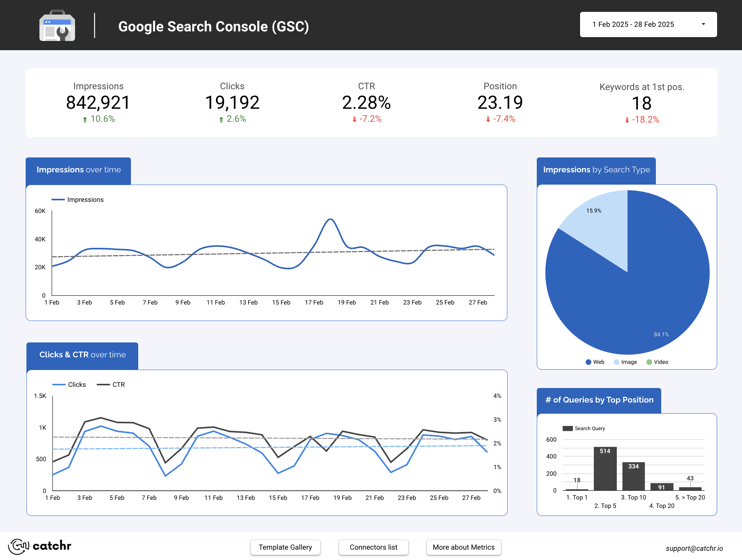
Task: Click the catchr logo at bottom left
Action: (x=40, y=547)
